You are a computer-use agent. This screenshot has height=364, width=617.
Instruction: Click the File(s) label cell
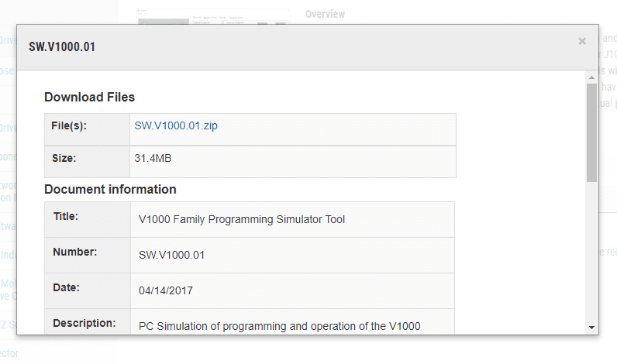pyautogui.click(x=87, y=129)
